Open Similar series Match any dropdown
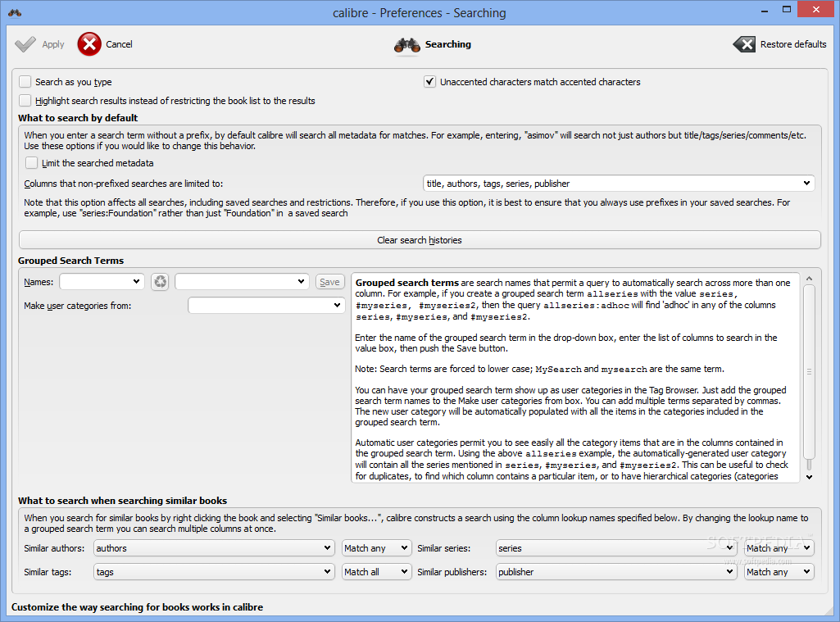840x622 pixels. click(779, 548)
